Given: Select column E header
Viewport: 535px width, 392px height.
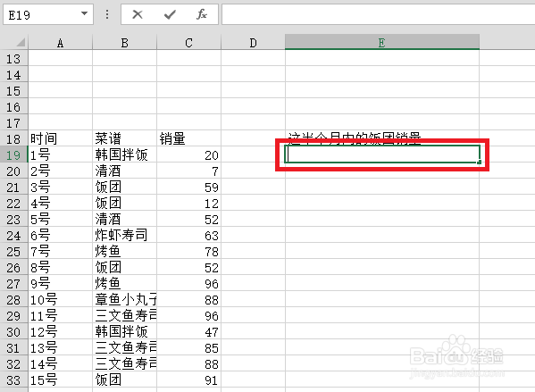Looking at the screenshot, I should tap(382, 42).
